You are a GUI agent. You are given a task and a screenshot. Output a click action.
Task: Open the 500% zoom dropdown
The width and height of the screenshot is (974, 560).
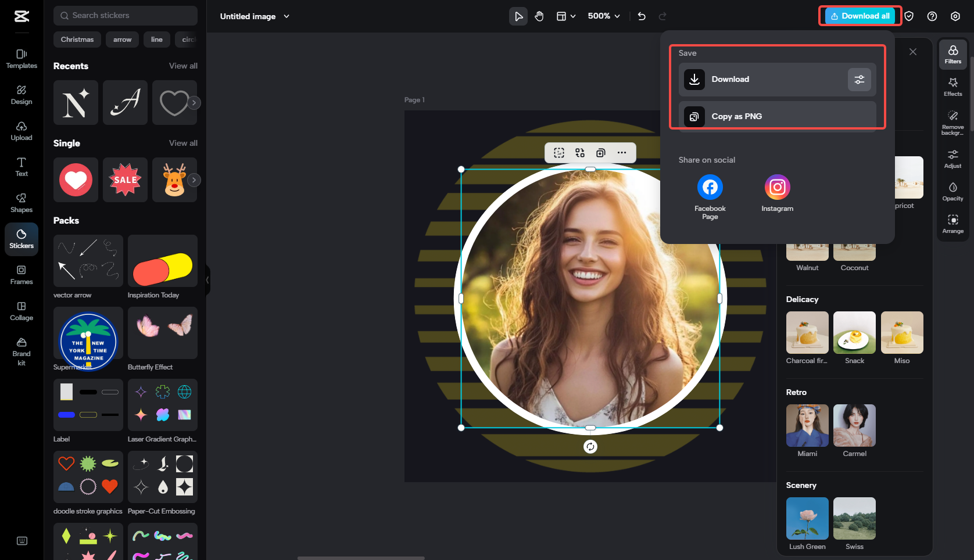604,16
